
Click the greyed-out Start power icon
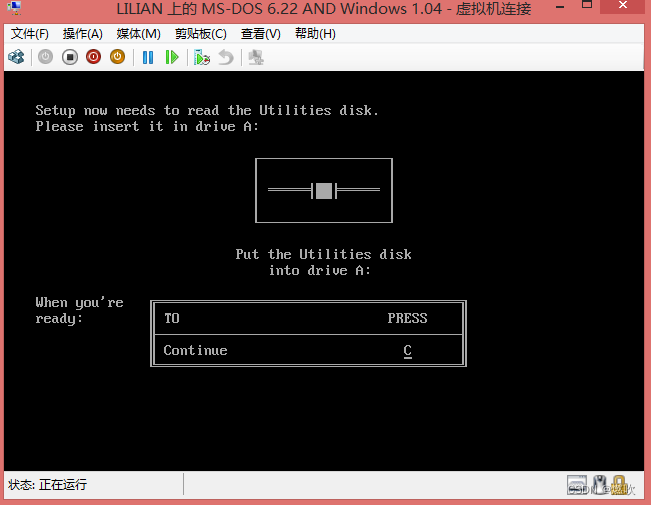[46, 57]
